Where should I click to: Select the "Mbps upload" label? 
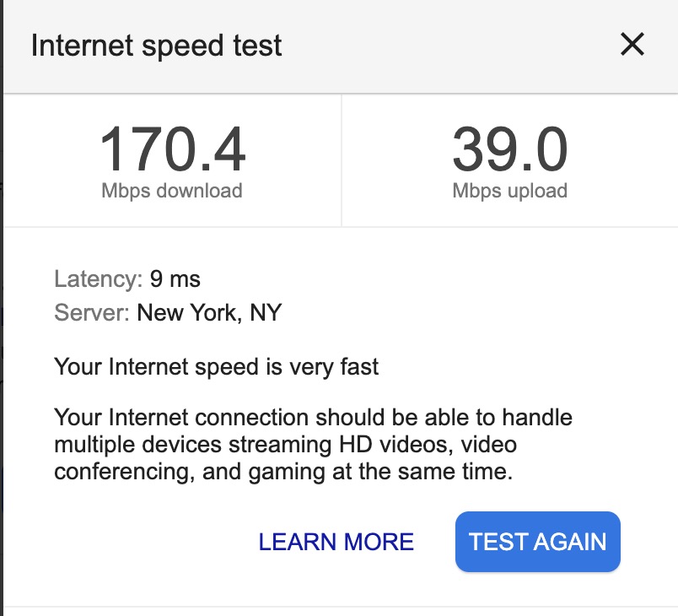tap(509, 191)
